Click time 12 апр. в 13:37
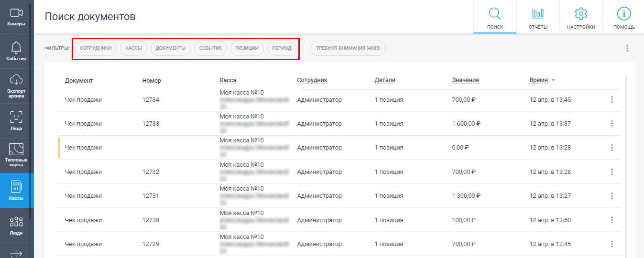Screen dimensions: 644x258 (x=550, y=124)
